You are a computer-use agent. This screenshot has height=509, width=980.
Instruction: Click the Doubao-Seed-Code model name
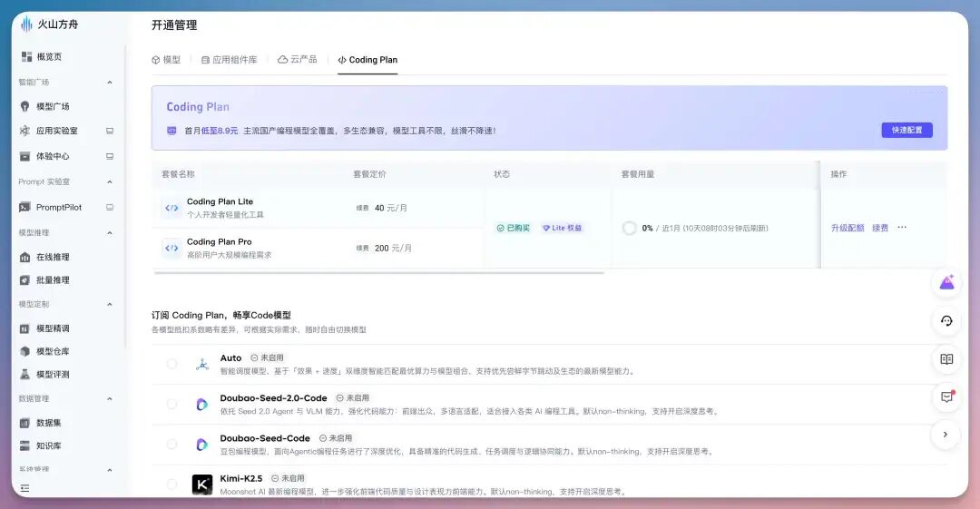pos(265,438)
